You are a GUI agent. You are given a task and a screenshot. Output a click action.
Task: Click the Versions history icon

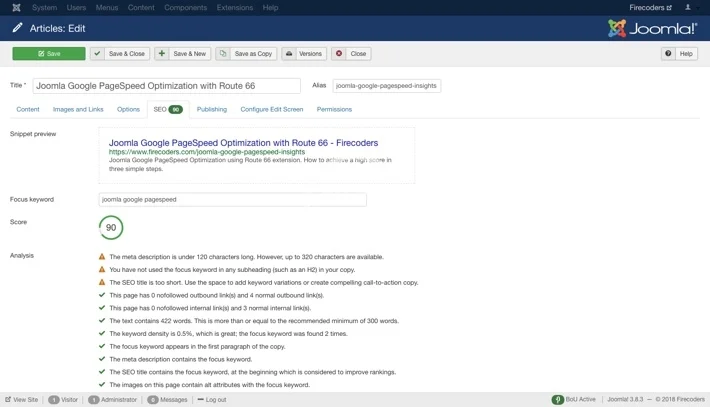(289, 54)
